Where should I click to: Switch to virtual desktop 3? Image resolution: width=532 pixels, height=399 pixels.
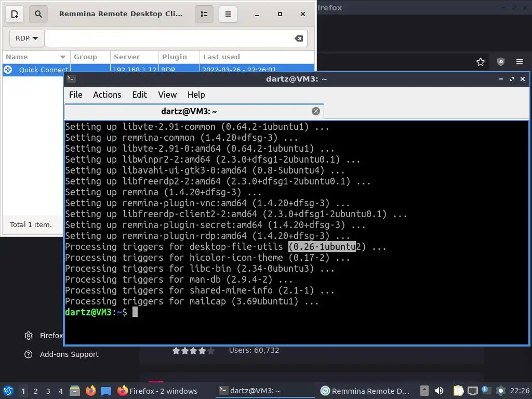click(48, 391)
